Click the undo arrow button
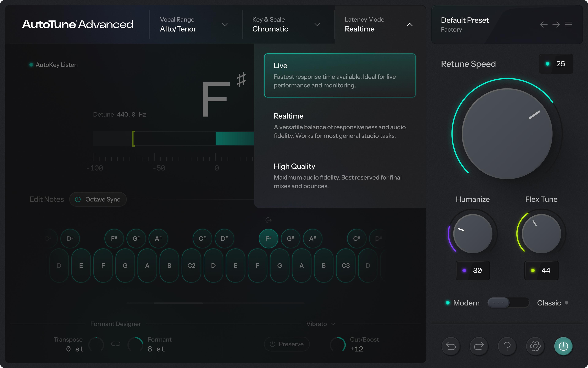Viewport: 588px width, 368px height. pyautogui.click(x=451, y=346)
